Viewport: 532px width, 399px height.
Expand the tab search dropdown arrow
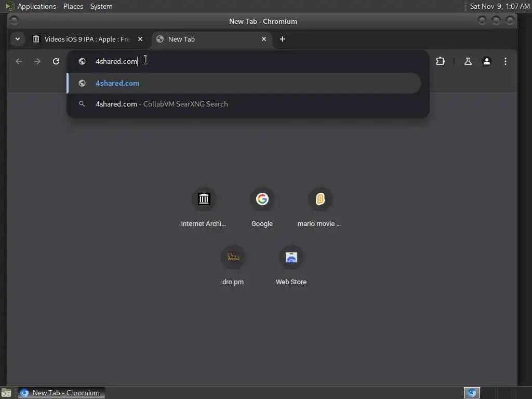(18, 39)
